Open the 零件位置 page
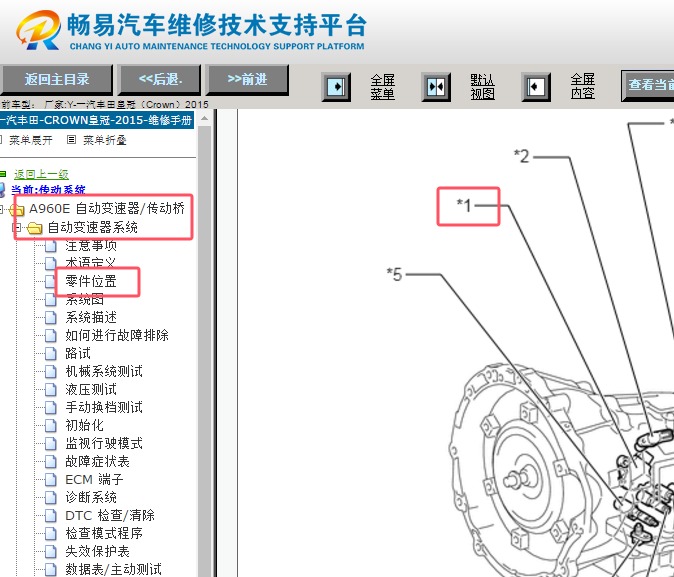 [91, 281]
